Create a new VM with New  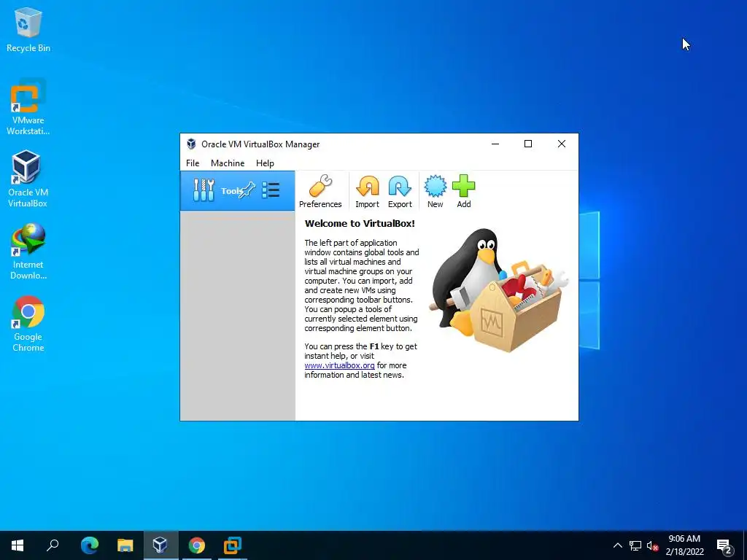[x=435, y=192]
